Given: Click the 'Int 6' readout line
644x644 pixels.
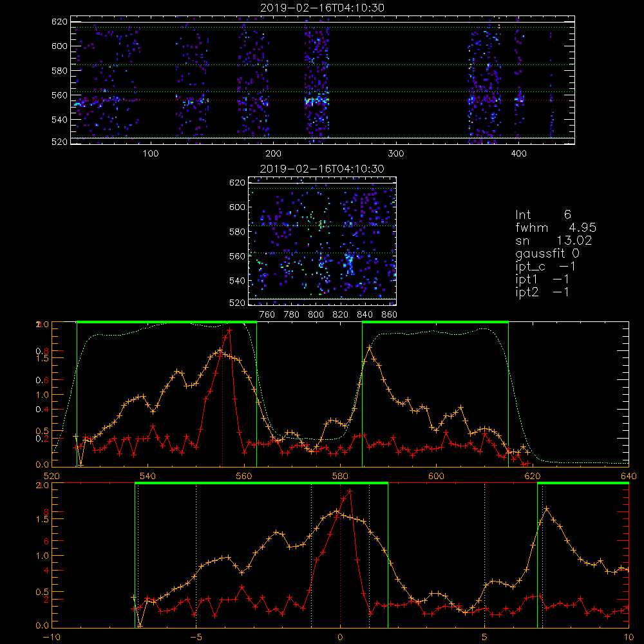Looking at the screenshot, I should pyautogui.click(x=543, y=214).
